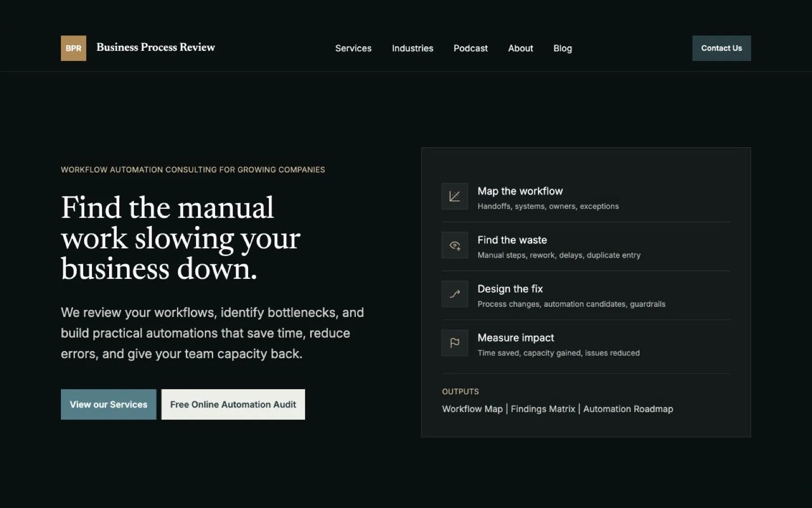The width and height of the screenshot is (812, 508).
Task: Click the 'Findings Matrix' output text
Action: (543, 409)
